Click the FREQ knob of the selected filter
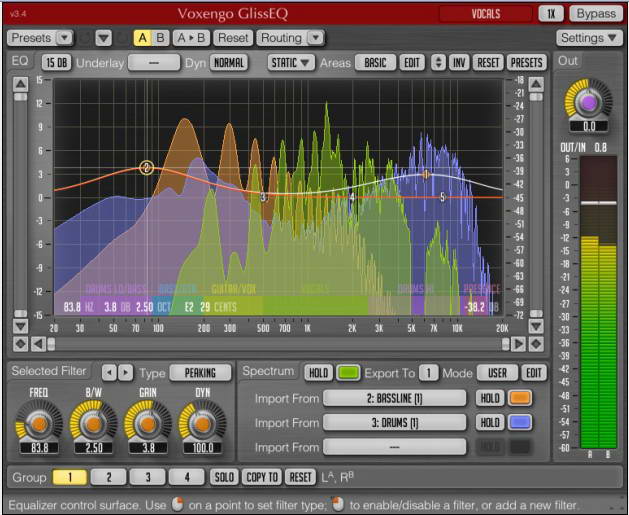Image resolution: width=629 pixels, height=515 pixels. [x=38, y=422]
